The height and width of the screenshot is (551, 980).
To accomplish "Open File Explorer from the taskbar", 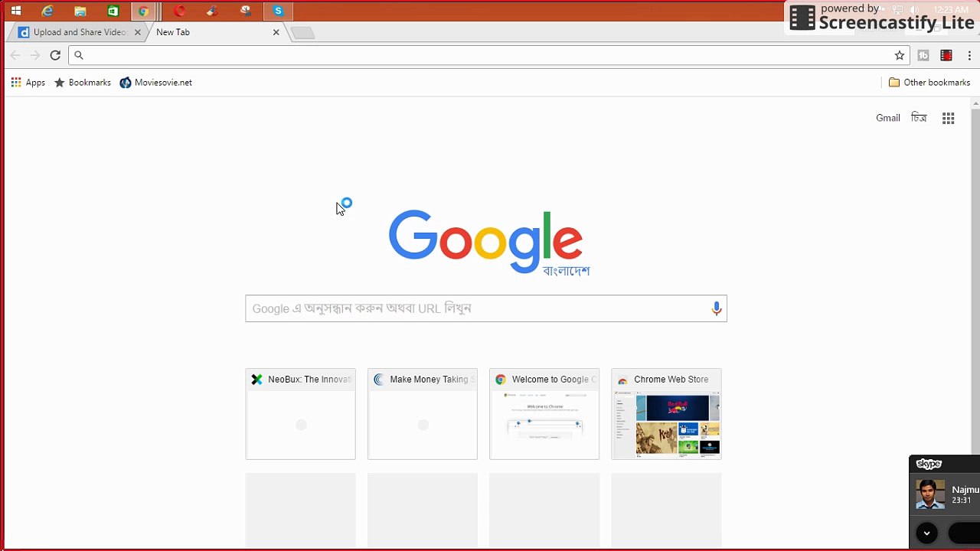I will pyautogui.click(x=80, y=11).
